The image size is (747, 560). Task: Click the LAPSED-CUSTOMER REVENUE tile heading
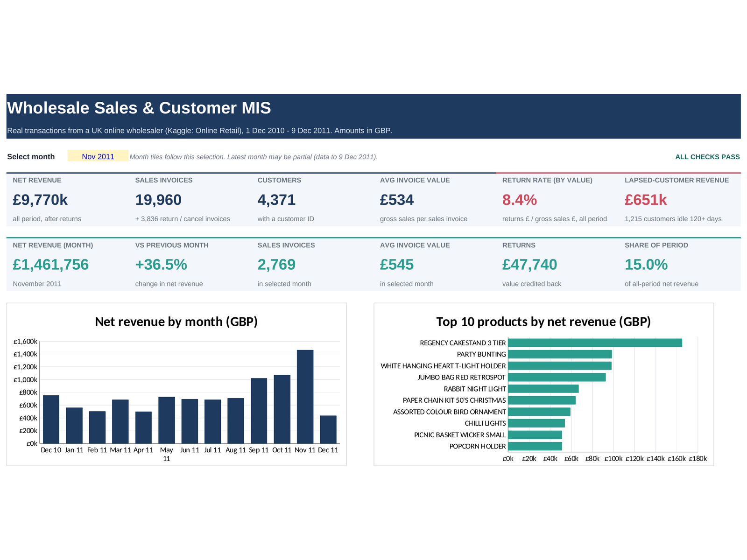click(677, 180)
